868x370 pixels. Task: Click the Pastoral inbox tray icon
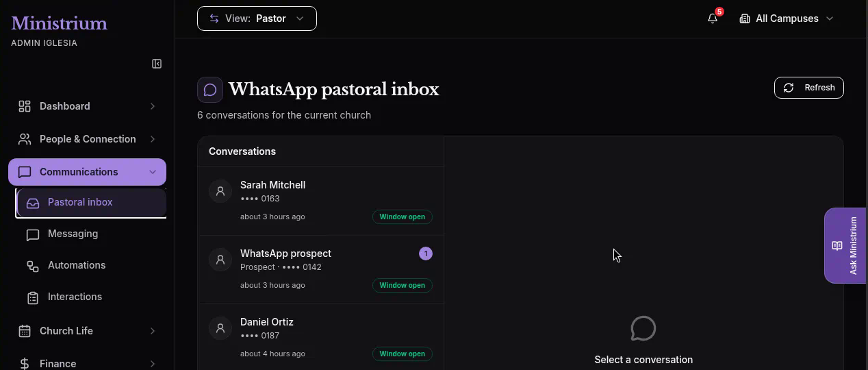pyautogui.click(x=33, y=203)
